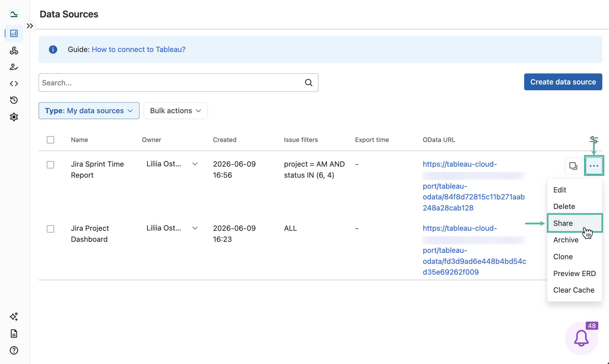Viewport: 609px width, 364px height.
Task: Select Jira Project Dashboard checkbox
Action: coord(51,229)
